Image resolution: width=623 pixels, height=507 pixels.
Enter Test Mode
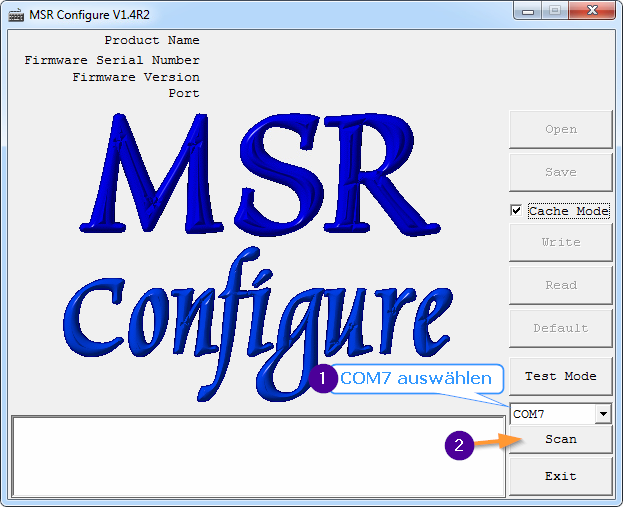point(560,376)
